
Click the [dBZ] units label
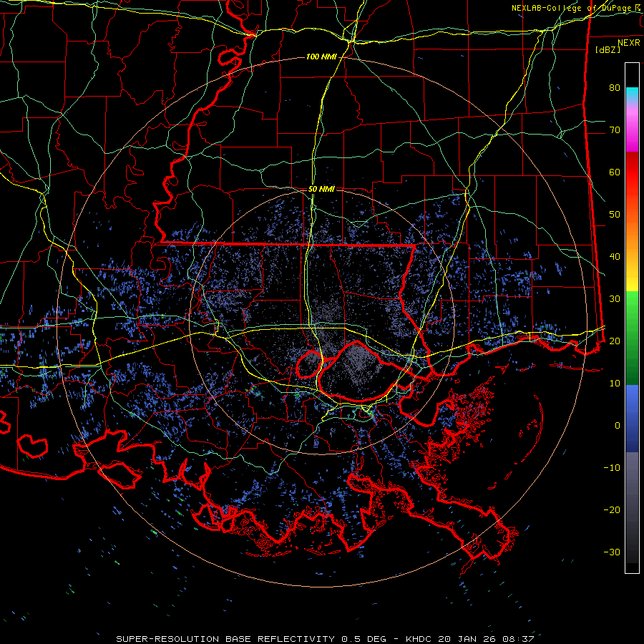click(608, 49)
